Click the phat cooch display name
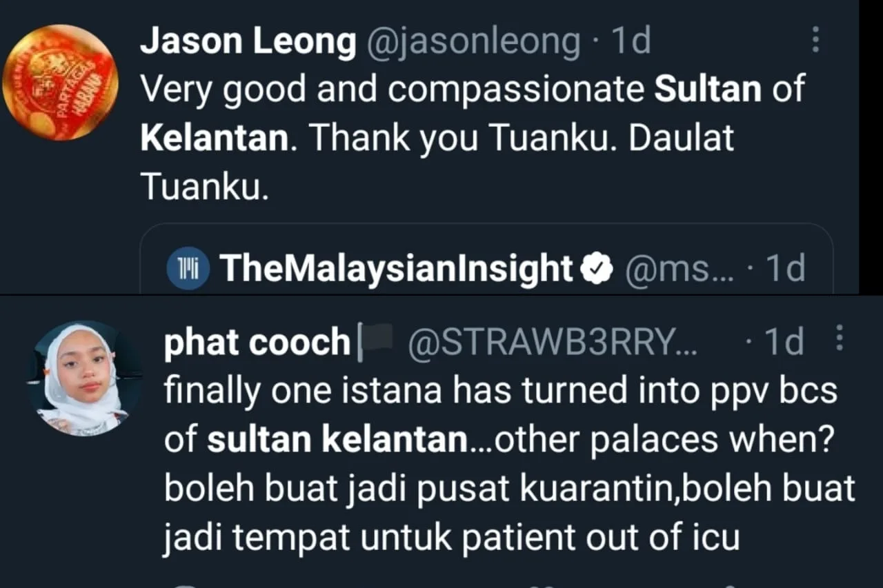This screenshot has width=883, height=588. tap(257, 342)
